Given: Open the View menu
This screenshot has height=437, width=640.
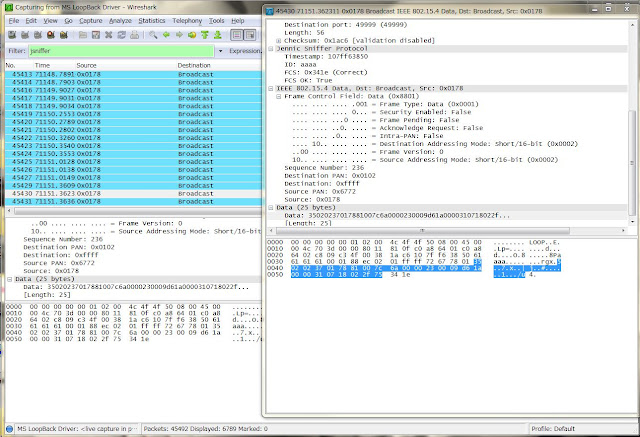Looking at the screenshot, I should (51, 21).
